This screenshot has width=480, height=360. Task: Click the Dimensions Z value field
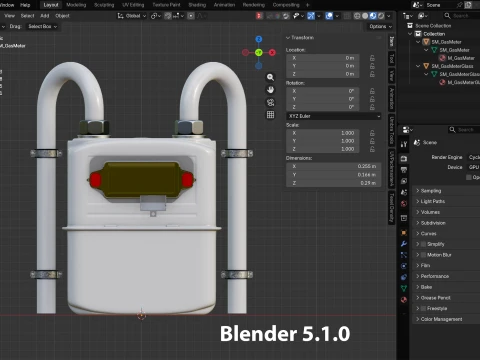pos(333,183)
